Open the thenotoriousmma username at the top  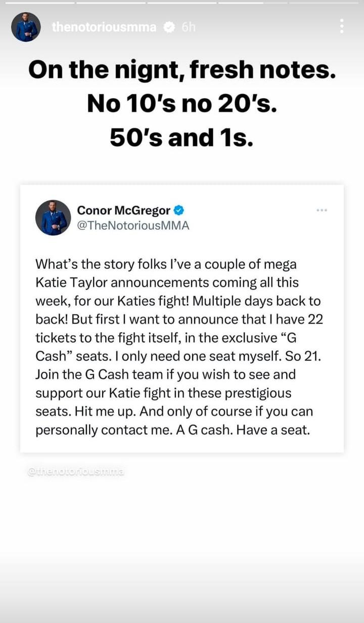tap(104, 27)
